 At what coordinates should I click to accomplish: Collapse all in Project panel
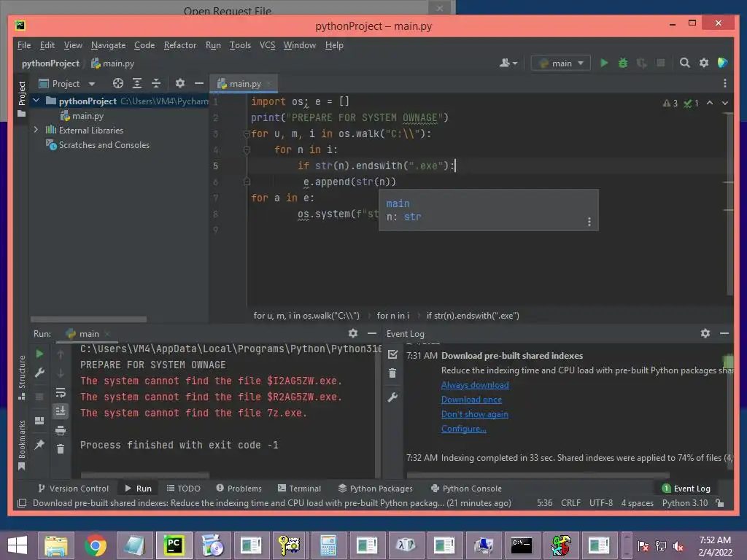[156, 83]
